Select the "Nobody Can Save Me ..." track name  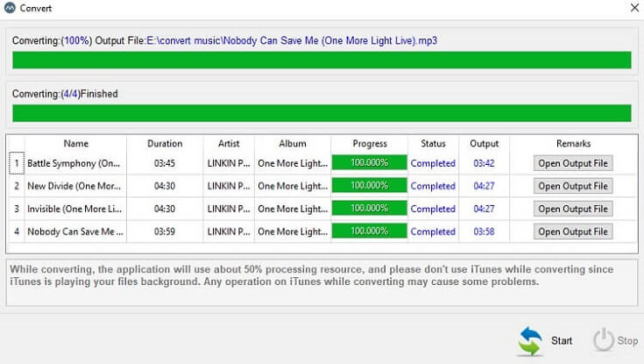[75, 232]
